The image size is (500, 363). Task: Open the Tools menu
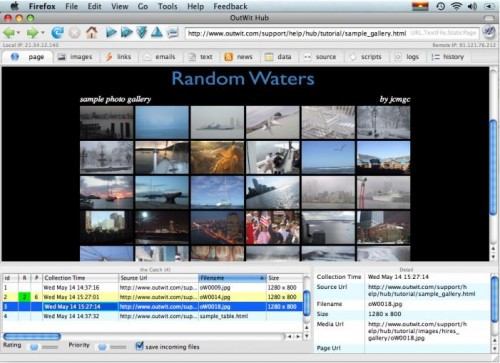coord(167,6)
